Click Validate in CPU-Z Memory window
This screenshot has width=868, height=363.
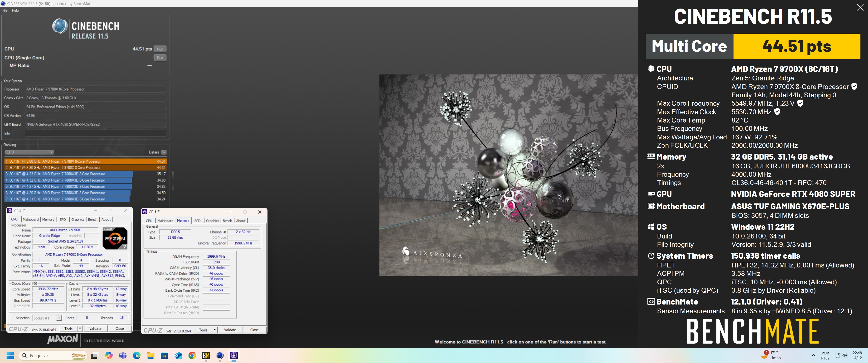coord(230,330)
